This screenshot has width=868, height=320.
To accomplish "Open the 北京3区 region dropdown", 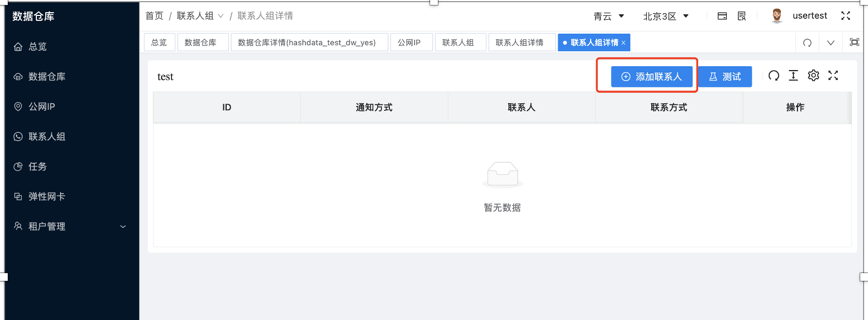I will [666, 16].
